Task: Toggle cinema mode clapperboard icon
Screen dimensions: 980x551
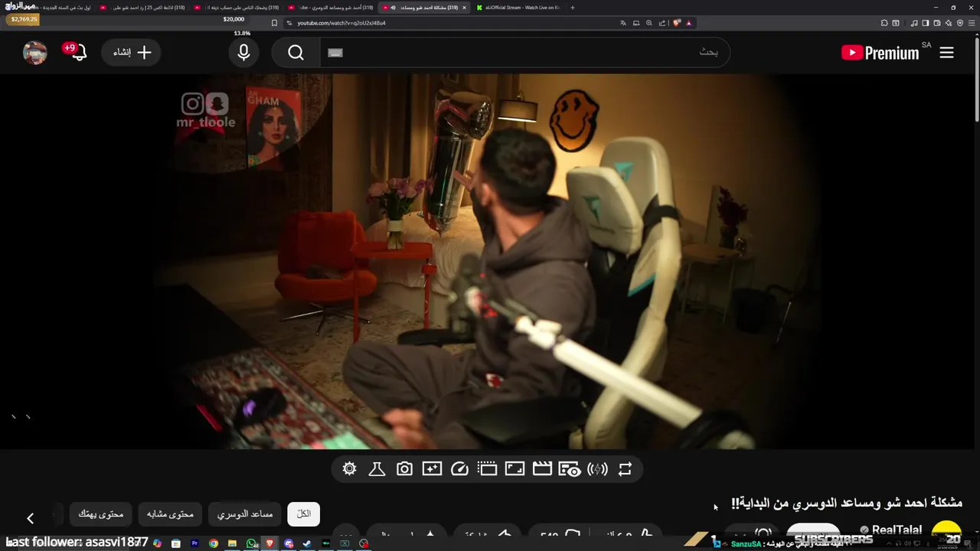Action: coord(542,469)
